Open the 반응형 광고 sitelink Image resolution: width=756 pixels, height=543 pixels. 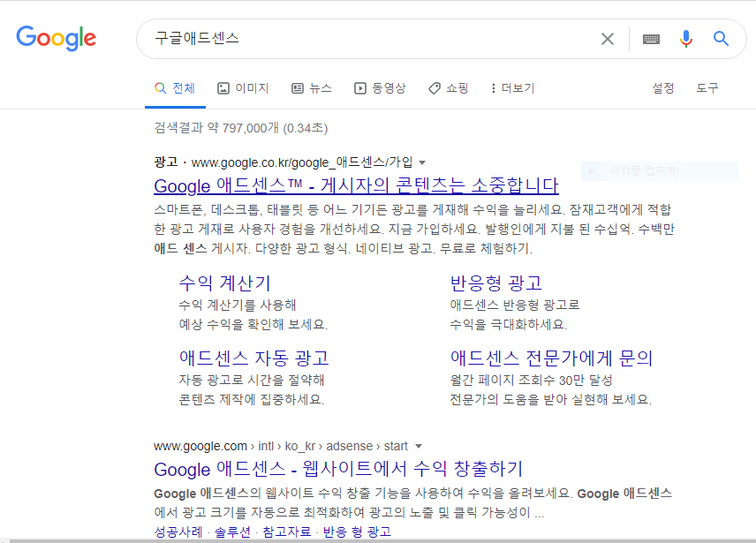[496, 283]
